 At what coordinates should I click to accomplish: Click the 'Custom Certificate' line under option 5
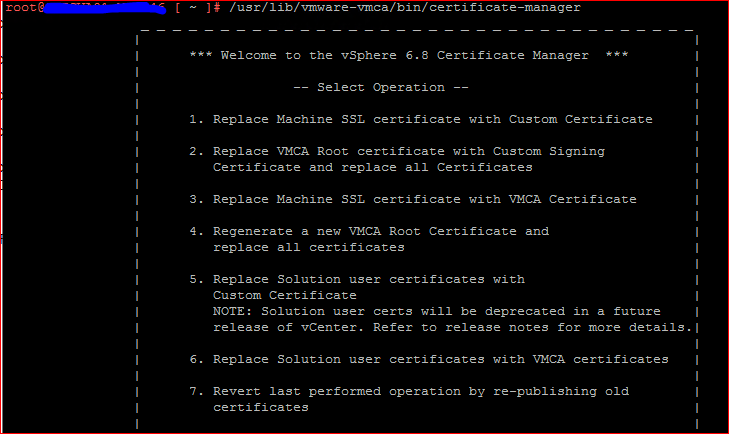(x=284, y=295)
